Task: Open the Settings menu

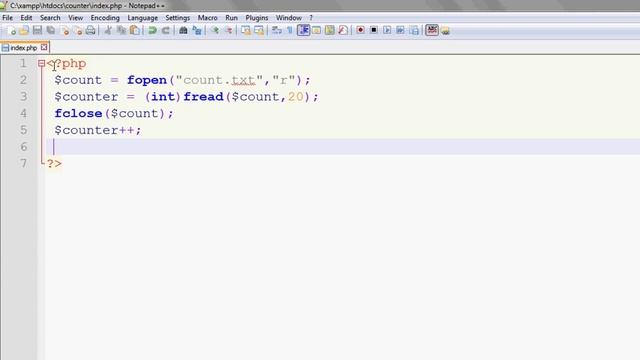Action: pos(178,18)
